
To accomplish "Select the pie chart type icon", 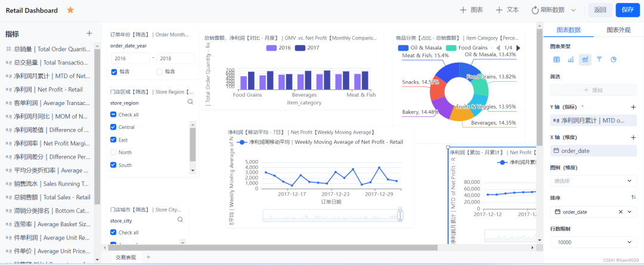I will pyautogui.click(x=614, y=60).
